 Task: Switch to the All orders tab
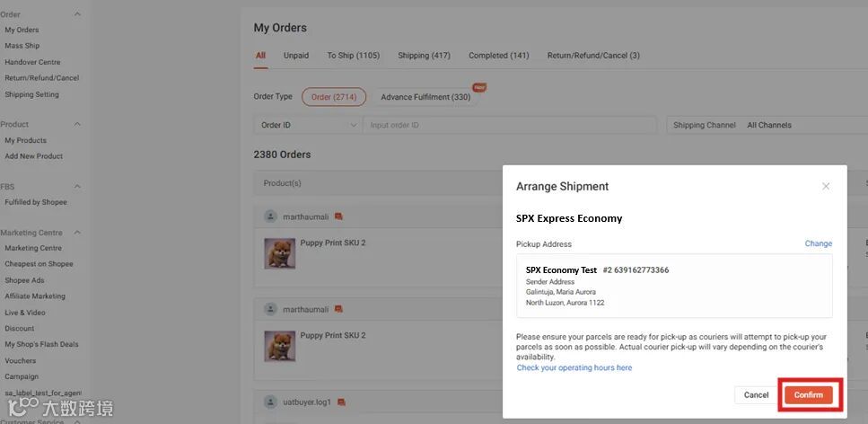[260, 56]
